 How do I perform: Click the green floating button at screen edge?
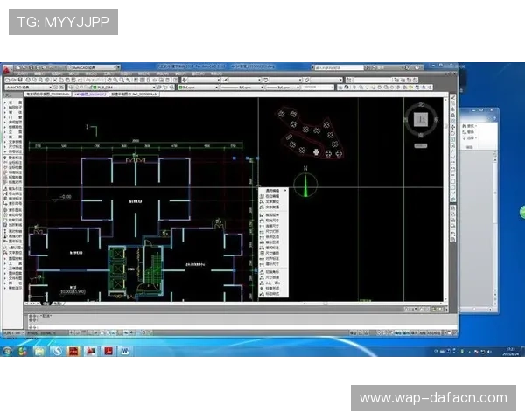(x=521, y=212)
